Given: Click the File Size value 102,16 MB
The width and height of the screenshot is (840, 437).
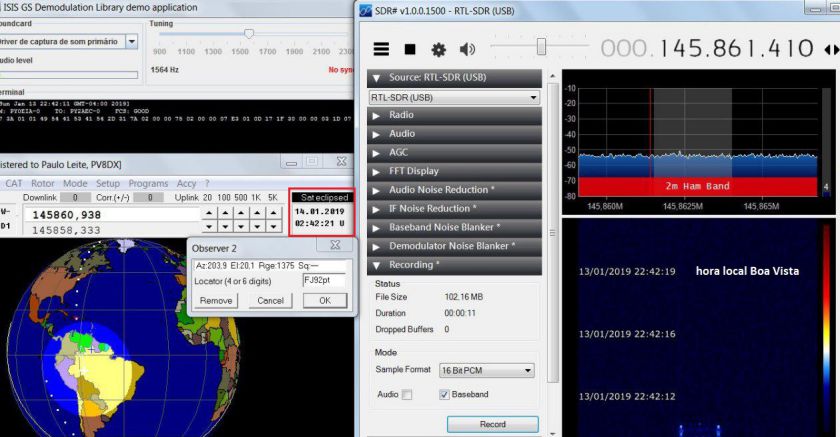Looking at the screenshot, I should (463, 297).
